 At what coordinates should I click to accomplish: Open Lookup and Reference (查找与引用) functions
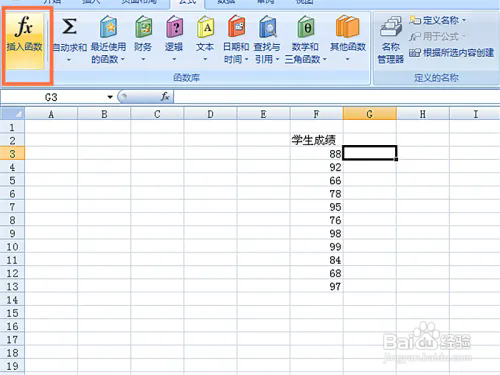[x=267, y=39]
